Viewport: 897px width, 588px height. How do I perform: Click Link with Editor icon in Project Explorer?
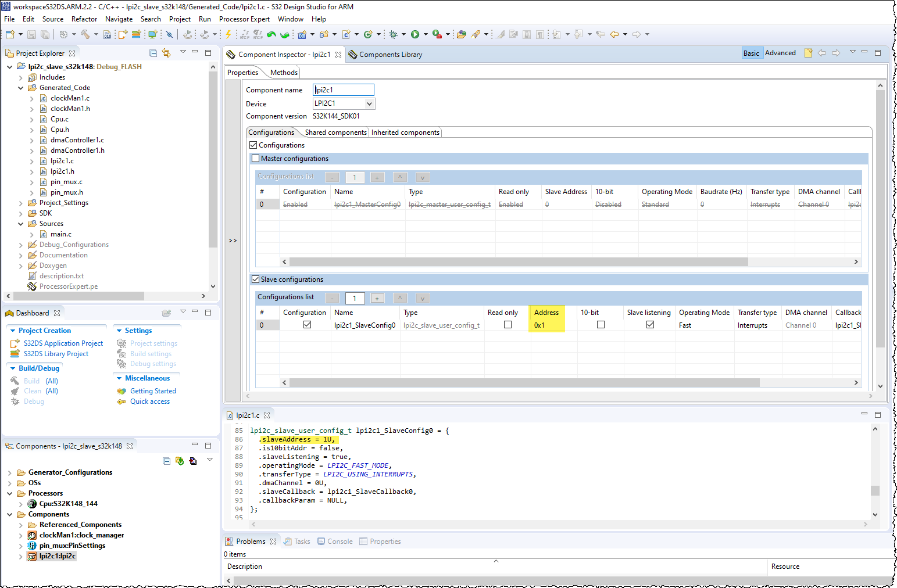[166, 53]
